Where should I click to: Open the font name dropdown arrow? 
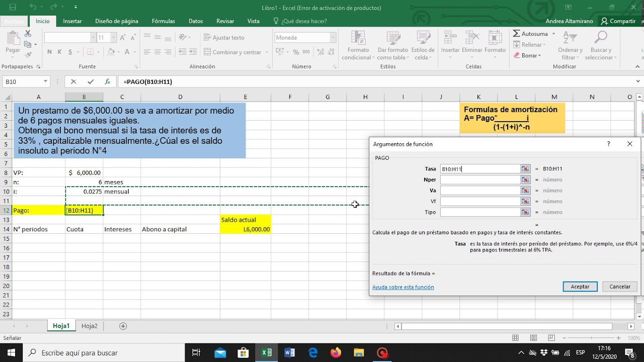click(93, 38)
